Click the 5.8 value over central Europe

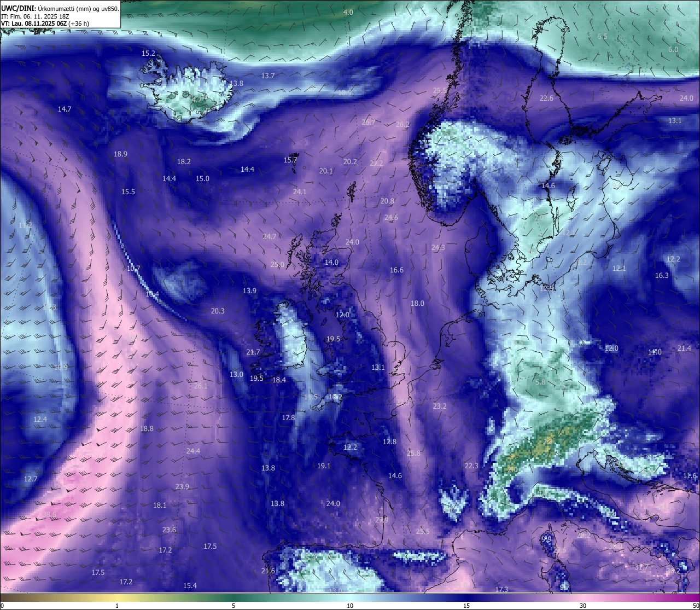540,382
